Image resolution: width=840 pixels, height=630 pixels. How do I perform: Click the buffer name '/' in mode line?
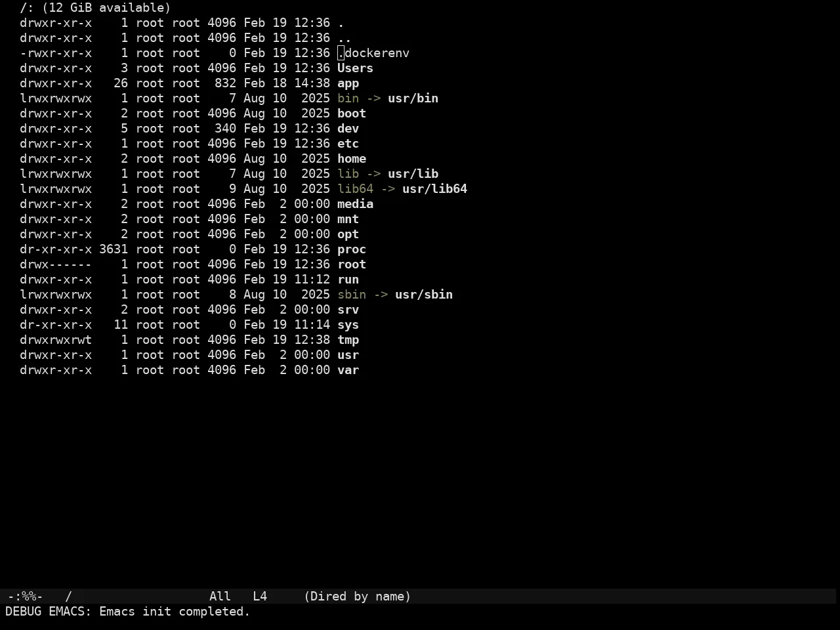click(68, 597)
